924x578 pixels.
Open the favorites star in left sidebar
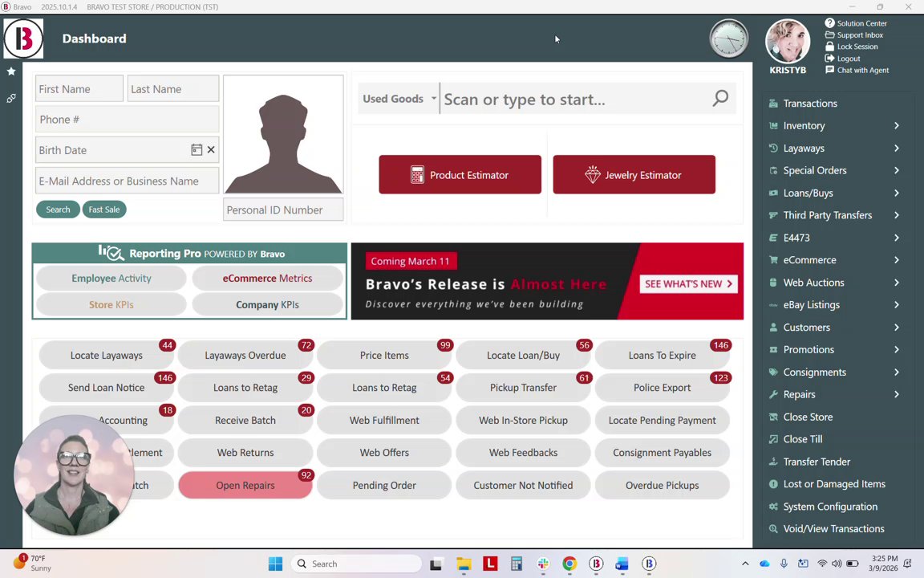pos(11,71)
